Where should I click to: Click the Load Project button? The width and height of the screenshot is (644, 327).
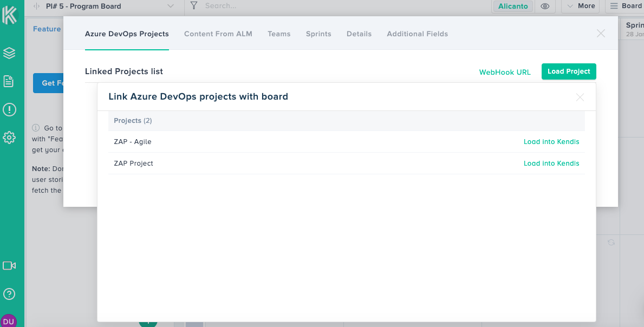(569, 71)
